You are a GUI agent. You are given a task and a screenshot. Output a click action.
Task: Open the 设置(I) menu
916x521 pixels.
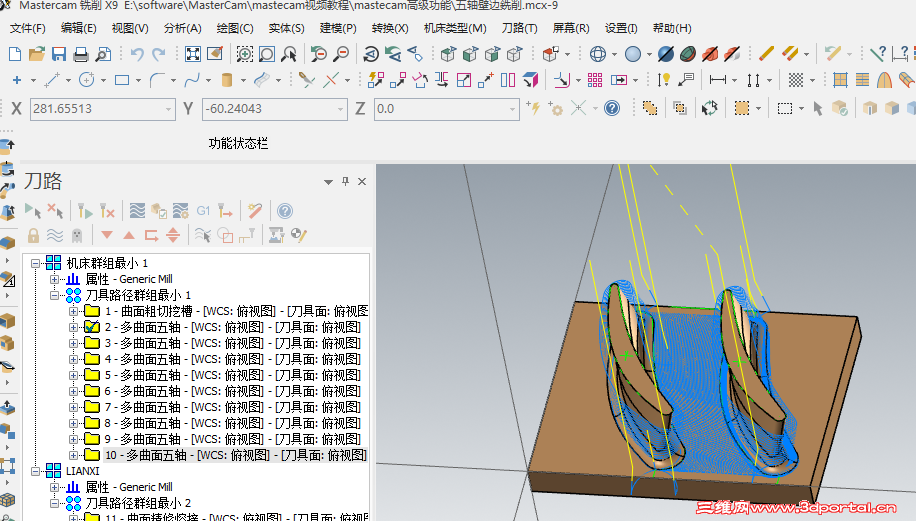point(621,28)
